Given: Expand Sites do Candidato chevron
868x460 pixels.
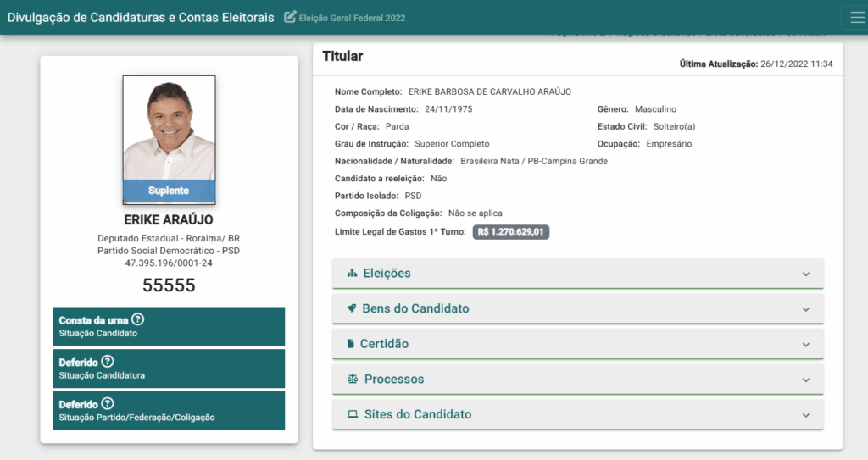Looking at the screenshot, I should point(806,415).
